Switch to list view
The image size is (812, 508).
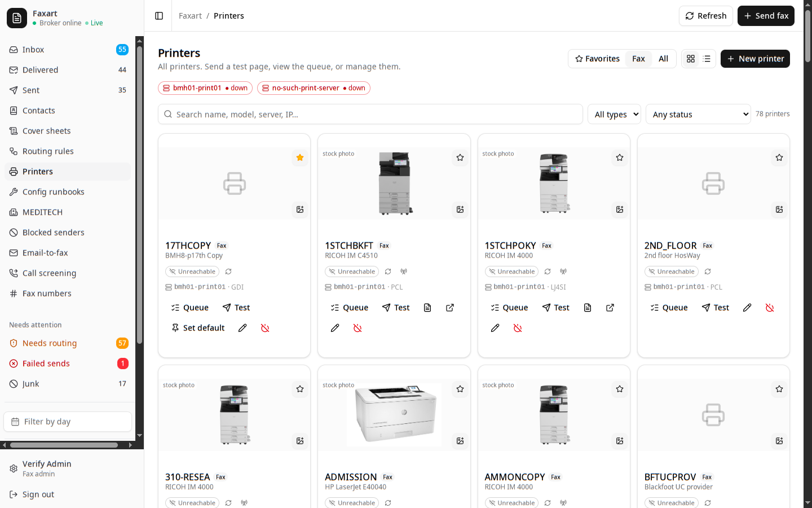(707, 59)
